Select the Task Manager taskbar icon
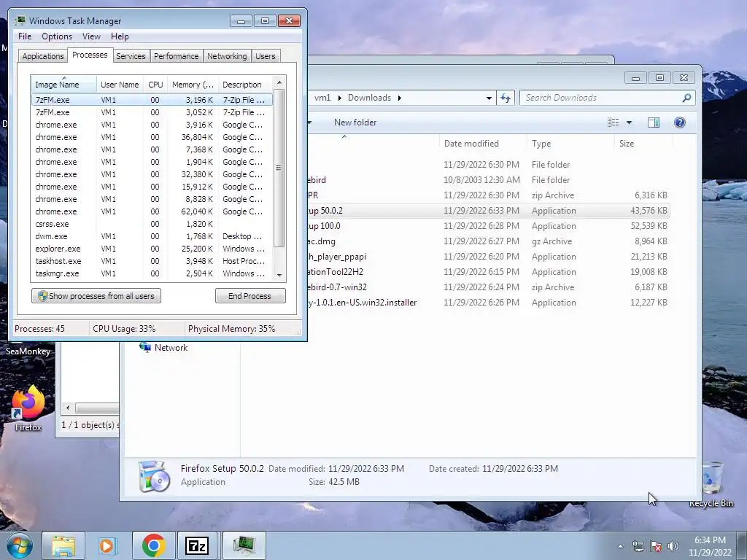The height and width of the screenshot is (560, 747). point(244,545)
